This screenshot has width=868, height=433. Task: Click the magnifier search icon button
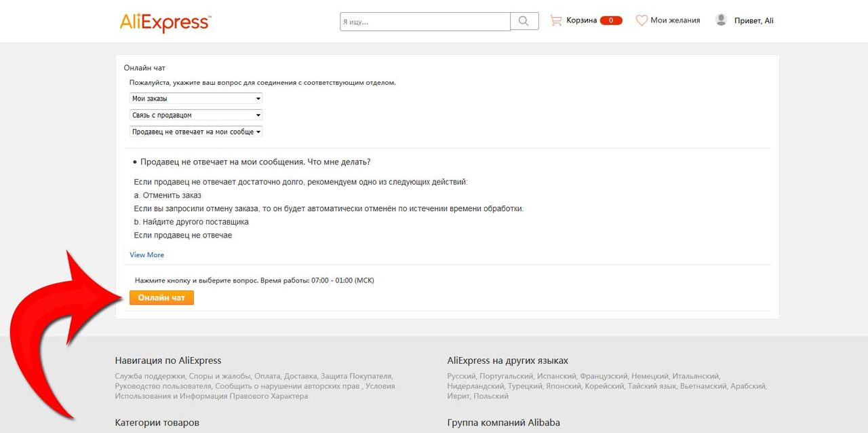coord(524,21)
